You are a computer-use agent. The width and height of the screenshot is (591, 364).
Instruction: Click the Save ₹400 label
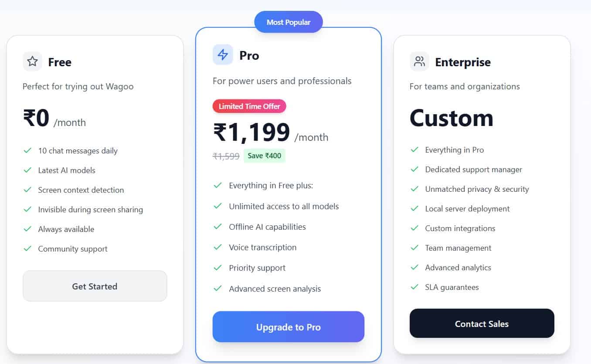(264, 156)
